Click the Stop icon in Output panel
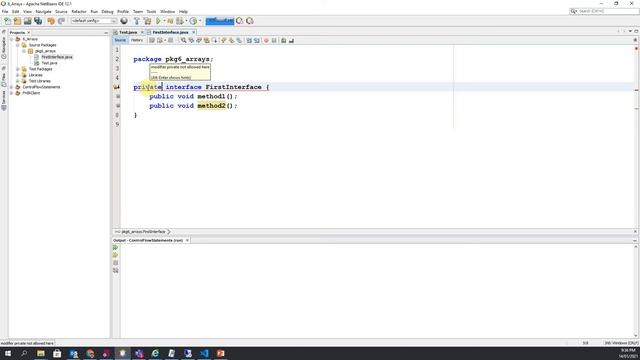The height and width of the screenshot is (360, 640). (116, 263)
